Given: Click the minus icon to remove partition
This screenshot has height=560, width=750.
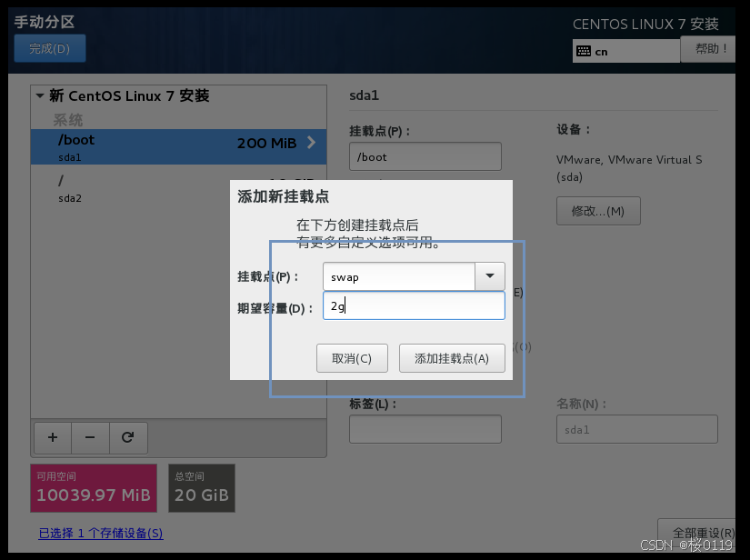Looking at the screenshot, I should 90,437.
